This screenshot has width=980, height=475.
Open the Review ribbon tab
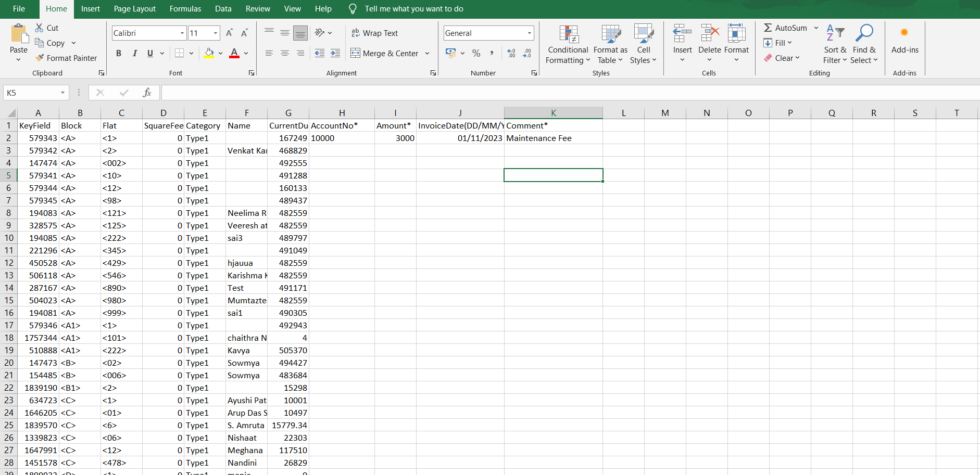point(258,9)
